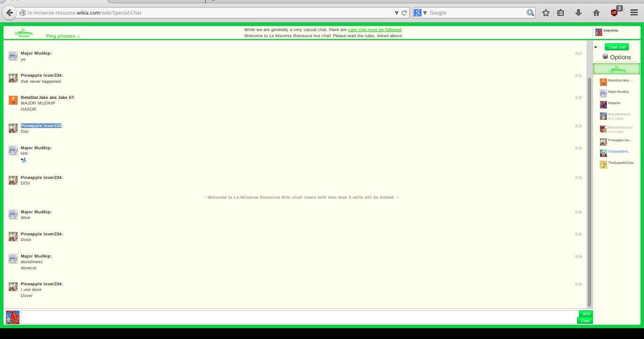Click the message text 'dovishness'

[x=32, y=262]
